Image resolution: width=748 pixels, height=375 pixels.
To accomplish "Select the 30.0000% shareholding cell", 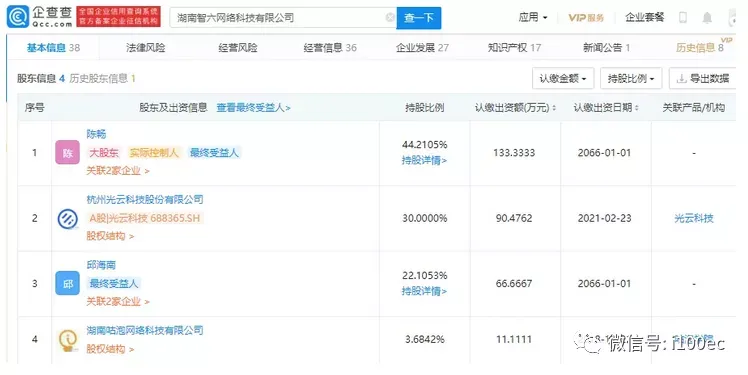I will (425, 219).
